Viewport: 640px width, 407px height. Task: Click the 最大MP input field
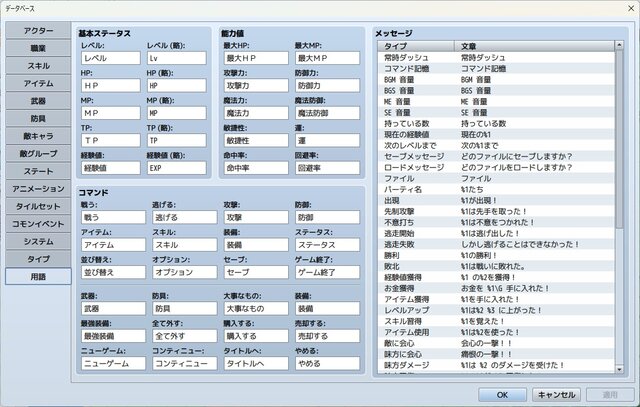pyautogui.click(x=327, y=58)
